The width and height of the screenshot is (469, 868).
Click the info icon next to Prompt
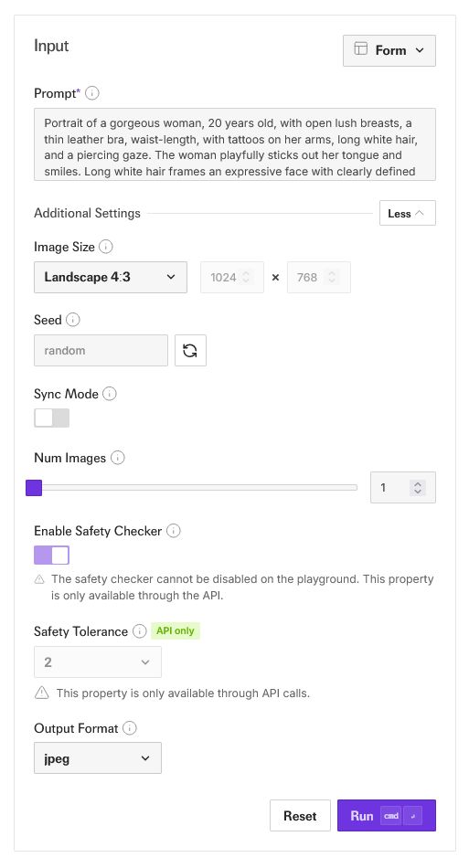(x=92, y=93)
